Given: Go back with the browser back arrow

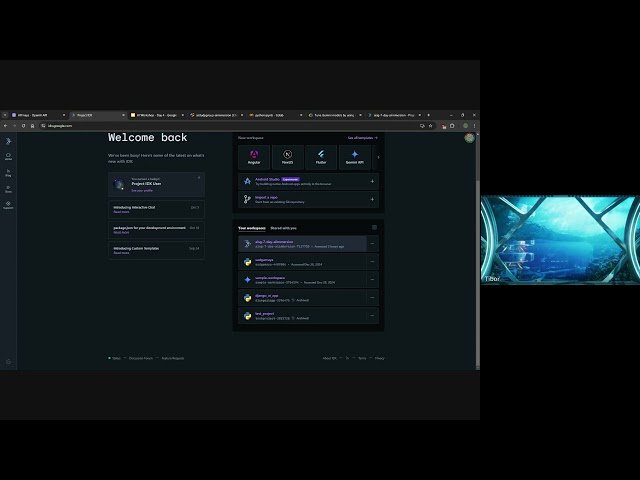Looking at the screenshot, I should 6,126.
